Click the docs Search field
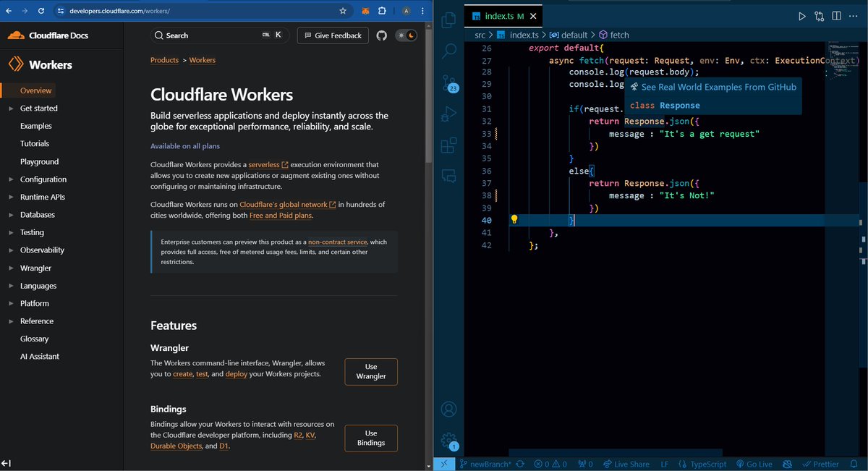Viewport: 868px width, 471px height. coord(220,35)
